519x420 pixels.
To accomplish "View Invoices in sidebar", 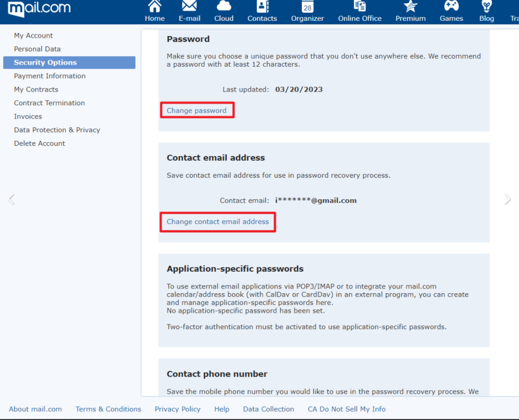I will [x=28, y=117].
